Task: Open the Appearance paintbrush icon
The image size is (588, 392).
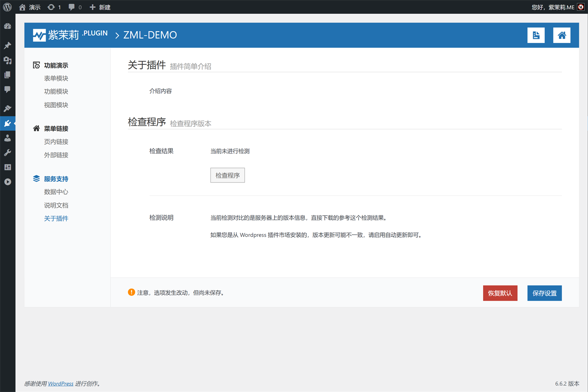Action: click(x=7, y=109)
